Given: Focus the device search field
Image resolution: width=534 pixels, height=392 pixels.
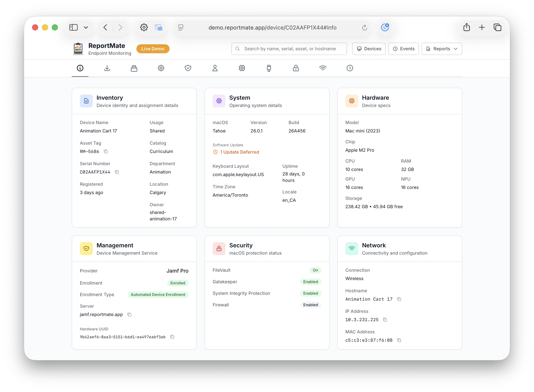Looking at the screenshot, I should 289,49.
